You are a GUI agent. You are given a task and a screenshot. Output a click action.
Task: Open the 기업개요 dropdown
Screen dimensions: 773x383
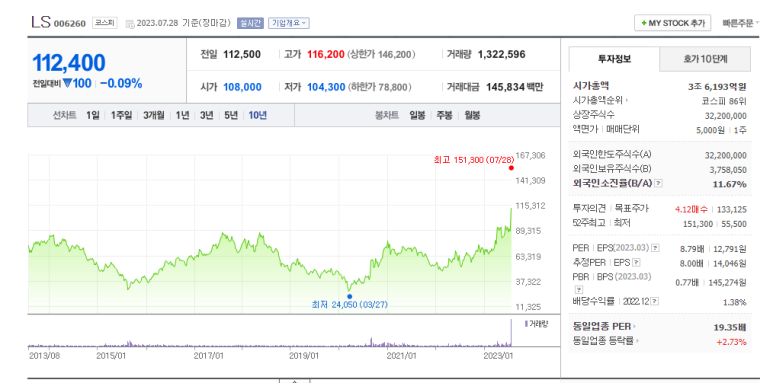289,23
